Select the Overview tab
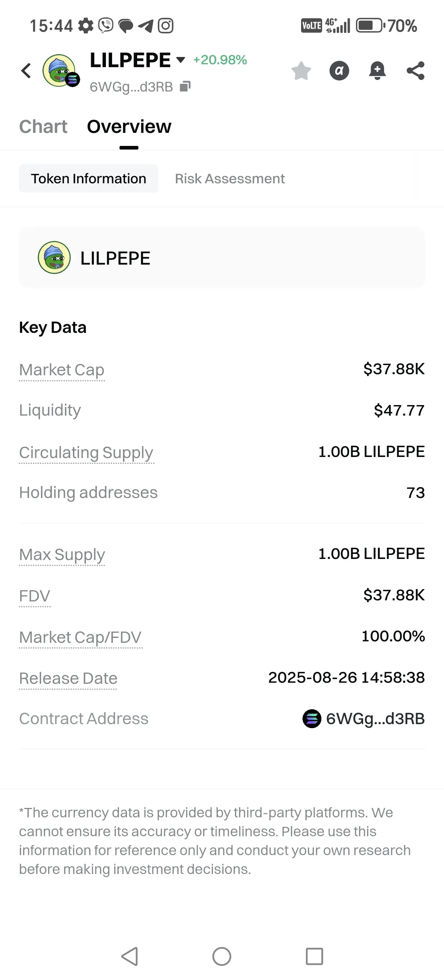The height and width of the screenshot is (980, 444). [129, 127]
